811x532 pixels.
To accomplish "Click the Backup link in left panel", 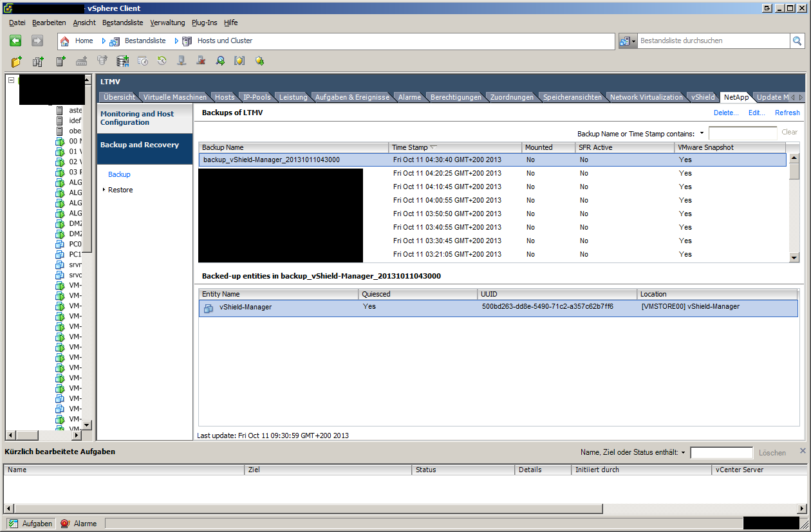I will pos(119,174).
